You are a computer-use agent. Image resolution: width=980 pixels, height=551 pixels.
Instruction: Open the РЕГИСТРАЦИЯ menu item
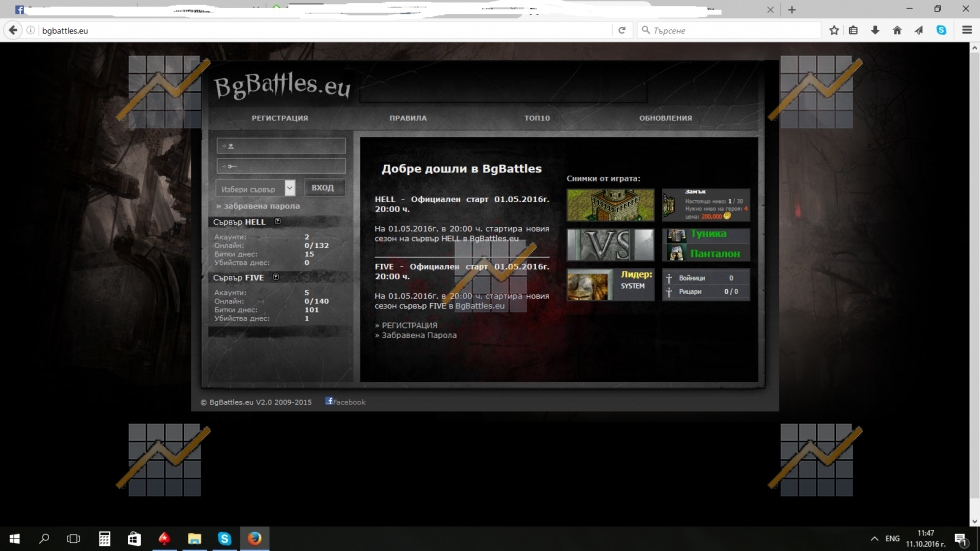pos(280,118)
